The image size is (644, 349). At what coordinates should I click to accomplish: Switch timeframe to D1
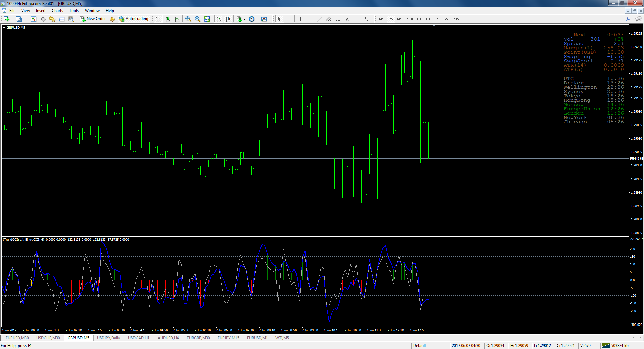pos(438,19)
